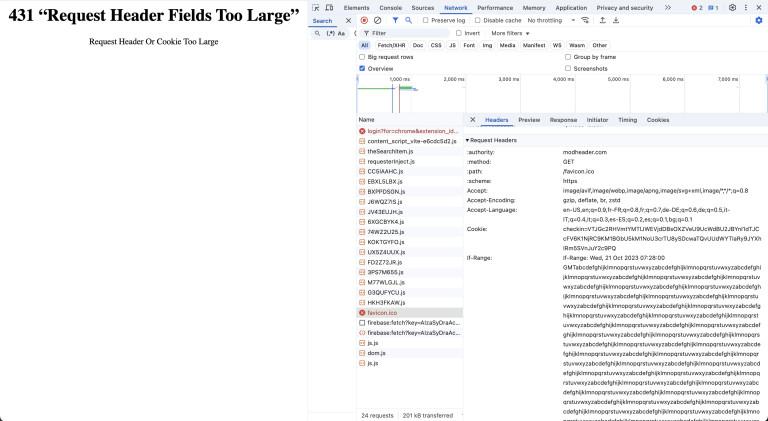Enable the Screenshots checkbox
This screenshot has height=421, width=768.
click(568, 69)
